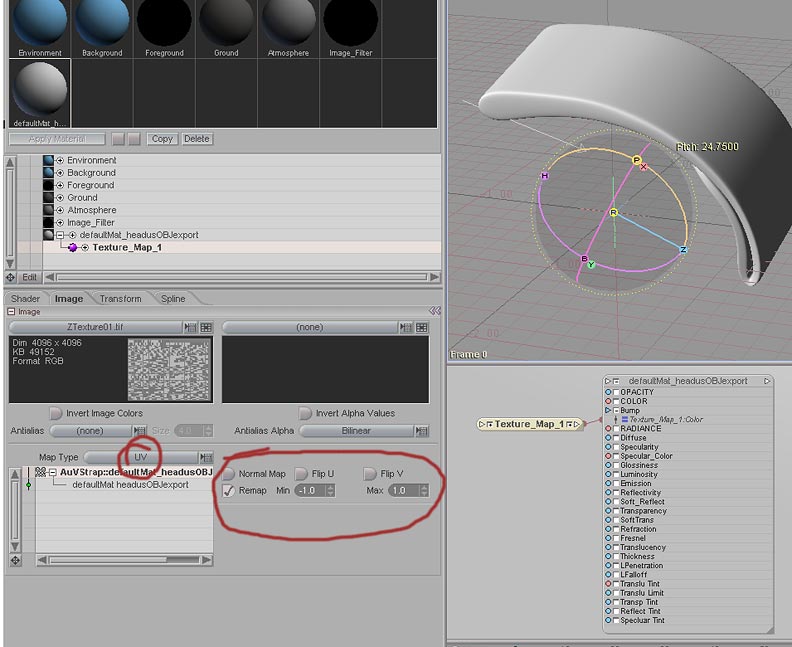Click the double-chevron collapse icon in Image panel

(434, 311)
